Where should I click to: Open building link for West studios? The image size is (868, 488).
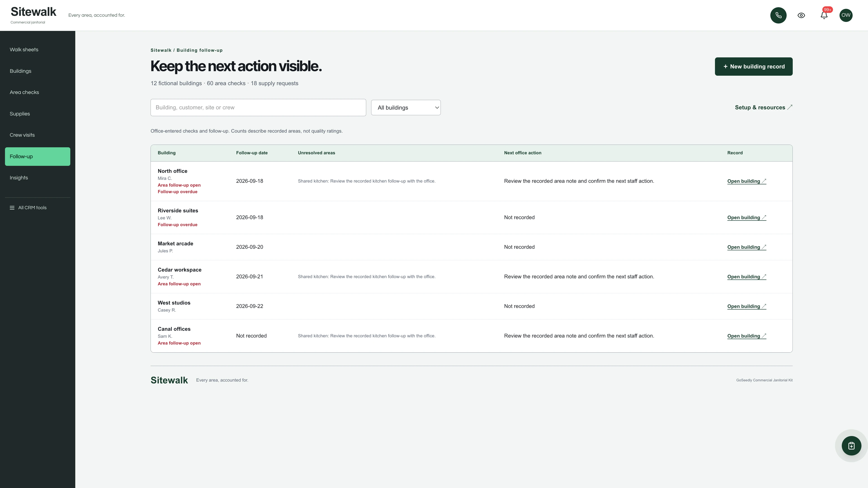(747, 307)
